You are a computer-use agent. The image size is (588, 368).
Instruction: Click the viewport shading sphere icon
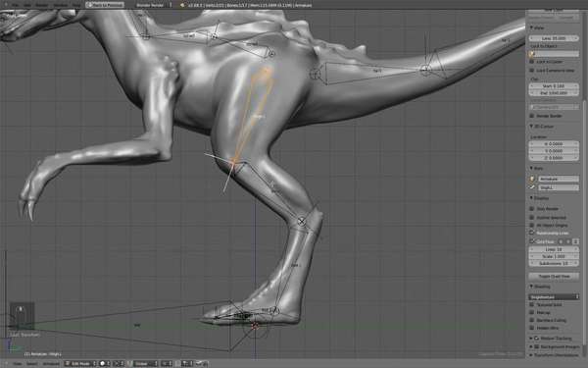[x=102, y=363]
